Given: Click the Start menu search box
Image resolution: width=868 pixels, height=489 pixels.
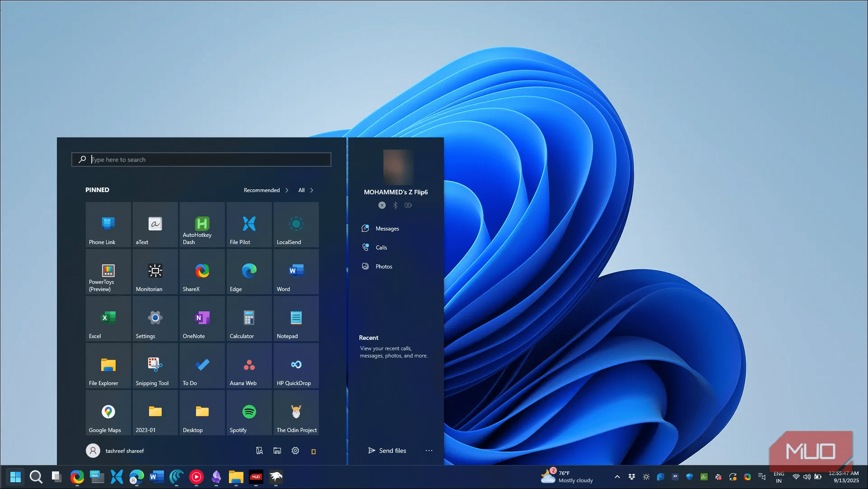Looking at the screenshot, I should tap(201, 160).
